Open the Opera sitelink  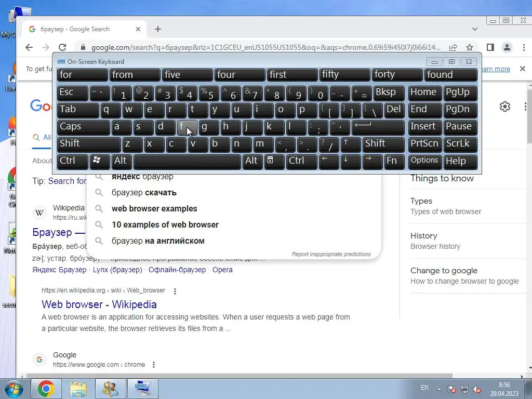click(222, 270)
